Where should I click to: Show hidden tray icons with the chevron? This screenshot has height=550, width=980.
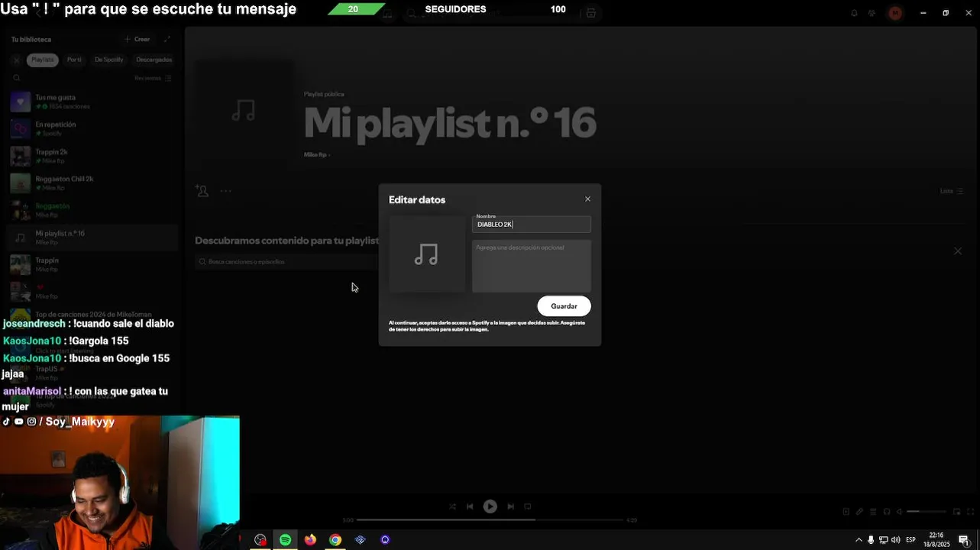tap(859, 540)
